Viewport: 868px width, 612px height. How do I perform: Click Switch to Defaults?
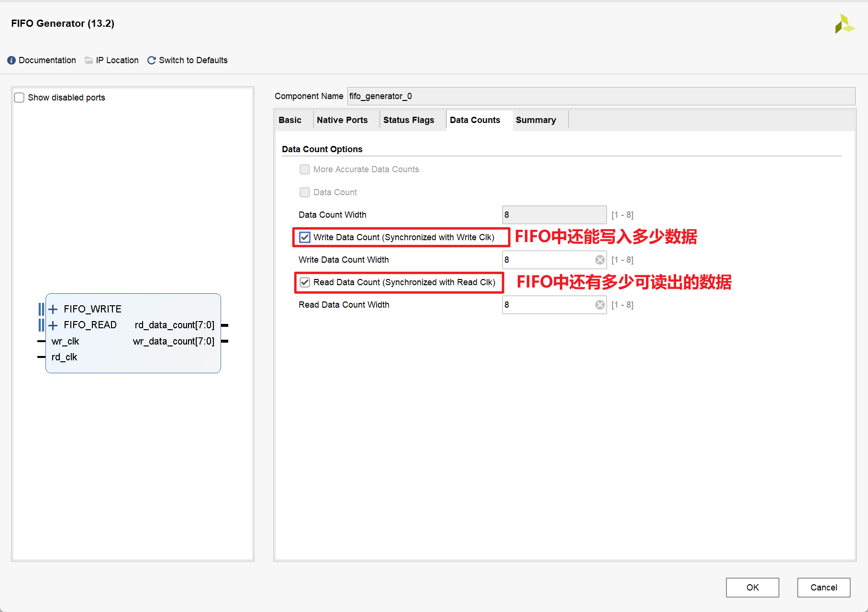point(193,60)
